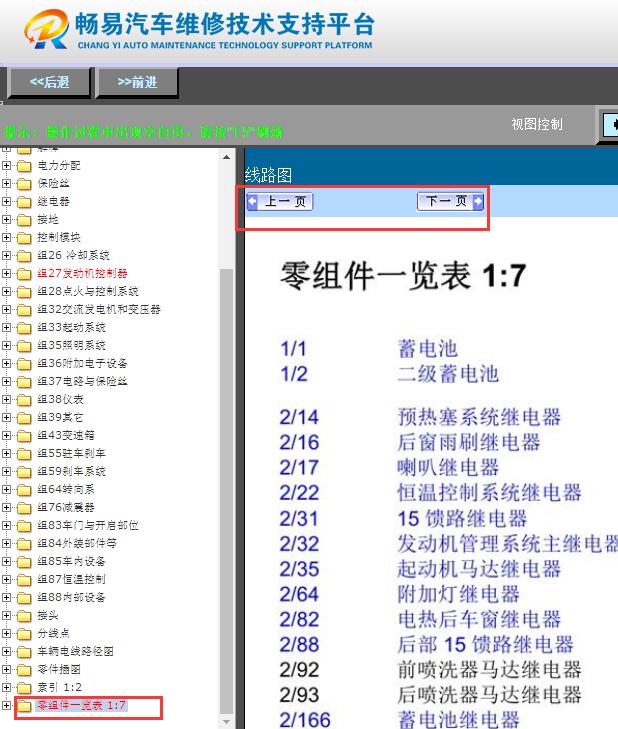The height and width of the screenshot is (729, 618).
Task: Click the folder icon beside 组28点火与控制系统
Action: [x=24, y=292]
